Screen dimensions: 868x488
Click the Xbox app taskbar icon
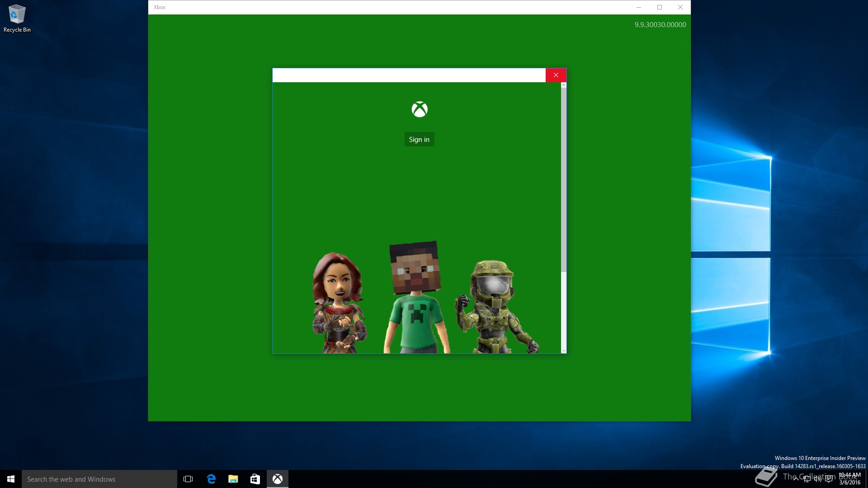click(278, 479)
